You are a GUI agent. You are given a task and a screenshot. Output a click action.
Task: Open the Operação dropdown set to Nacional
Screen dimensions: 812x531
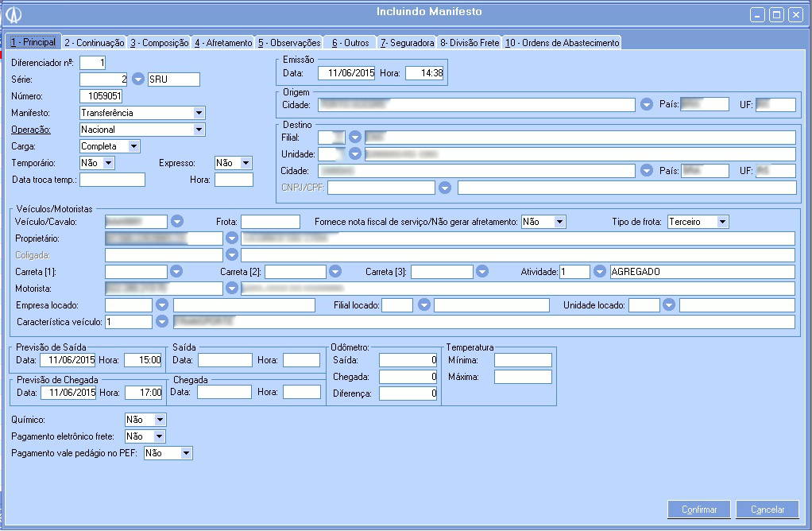pyautogui.click(x=199, y=130)
